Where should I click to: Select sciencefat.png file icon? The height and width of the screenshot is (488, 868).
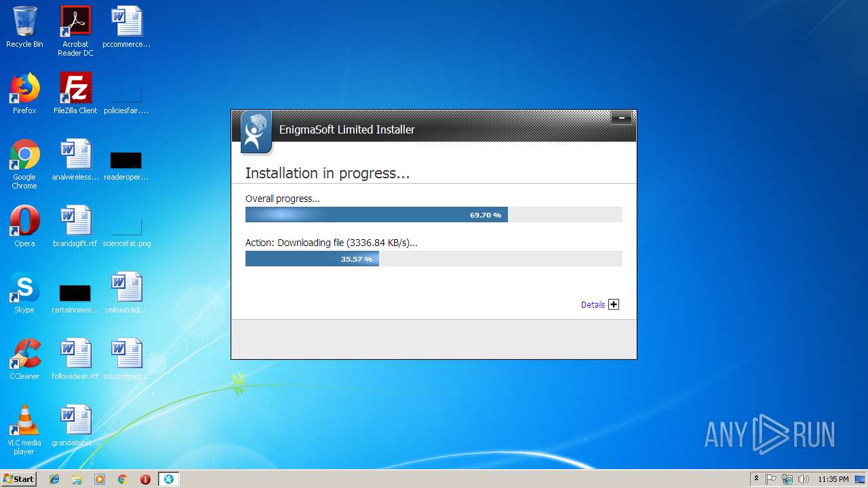(127, 232)
